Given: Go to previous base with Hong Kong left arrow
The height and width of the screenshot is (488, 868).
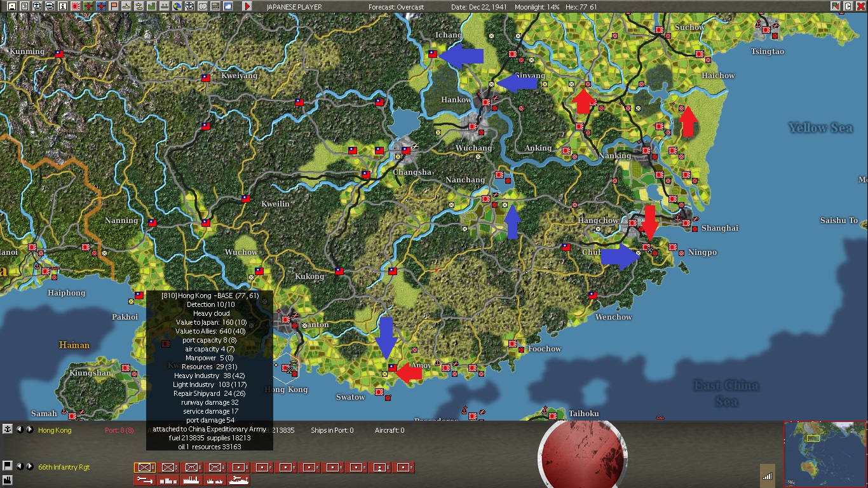Looking at the screenshot, I should (19, 430).
